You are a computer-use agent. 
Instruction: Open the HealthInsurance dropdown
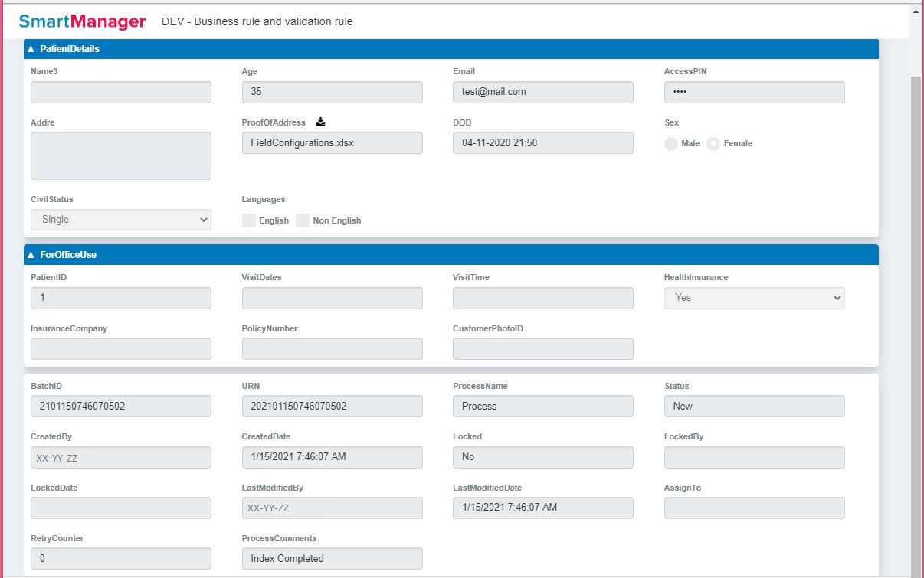tap(754, 298)
